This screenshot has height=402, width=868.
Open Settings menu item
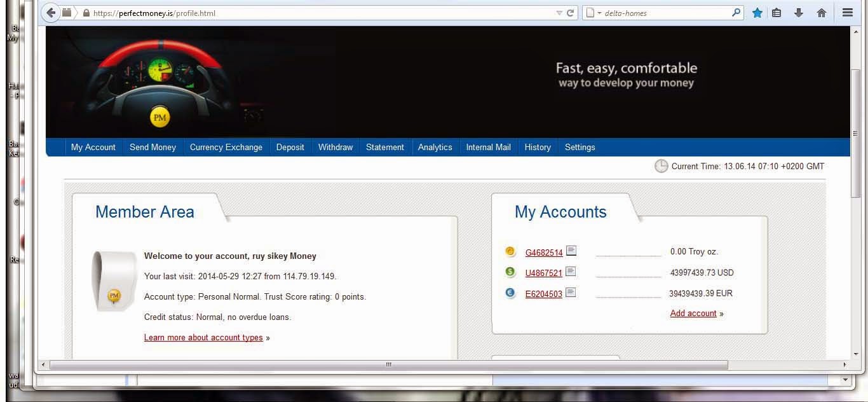pos(580,147)
